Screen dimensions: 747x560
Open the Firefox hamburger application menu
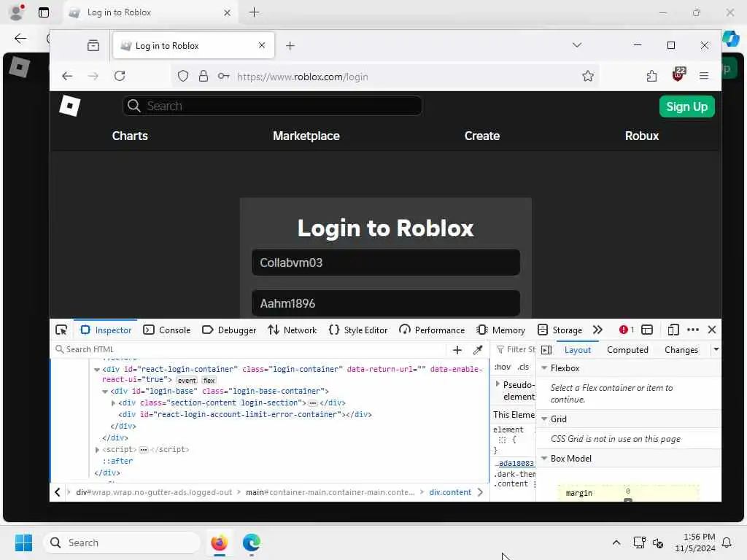(704, 76)
